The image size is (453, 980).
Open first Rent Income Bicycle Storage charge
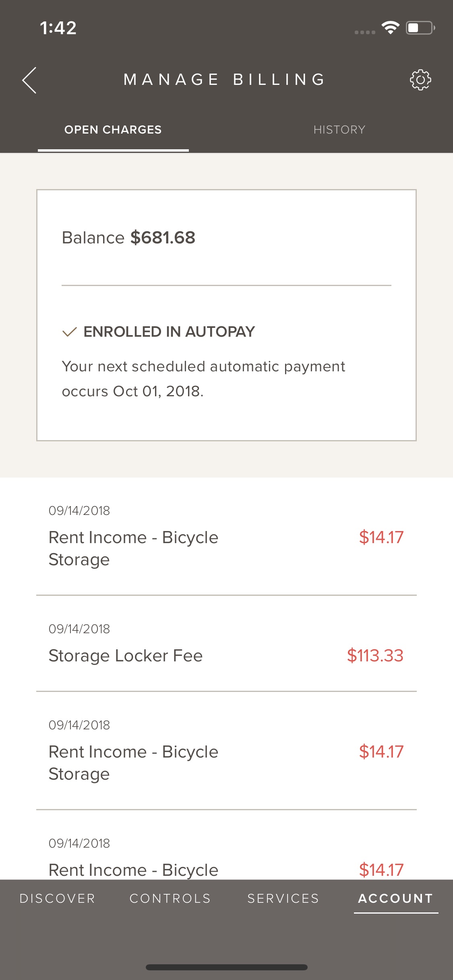[x=226, y=537]
